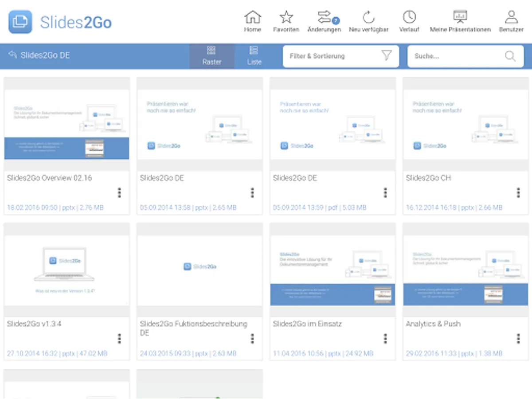Screen dimensions: 532x399
Task: Open Favoriten star icon
Action: point(286,17)
